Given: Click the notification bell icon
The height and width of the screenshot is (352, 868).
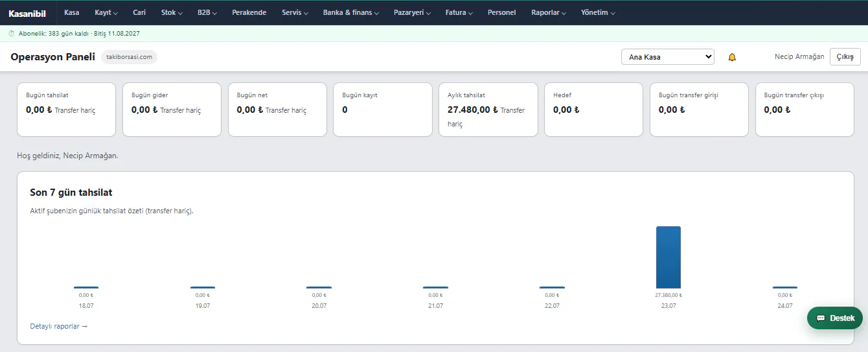Looking at the screenshot, I should (732, 57).
